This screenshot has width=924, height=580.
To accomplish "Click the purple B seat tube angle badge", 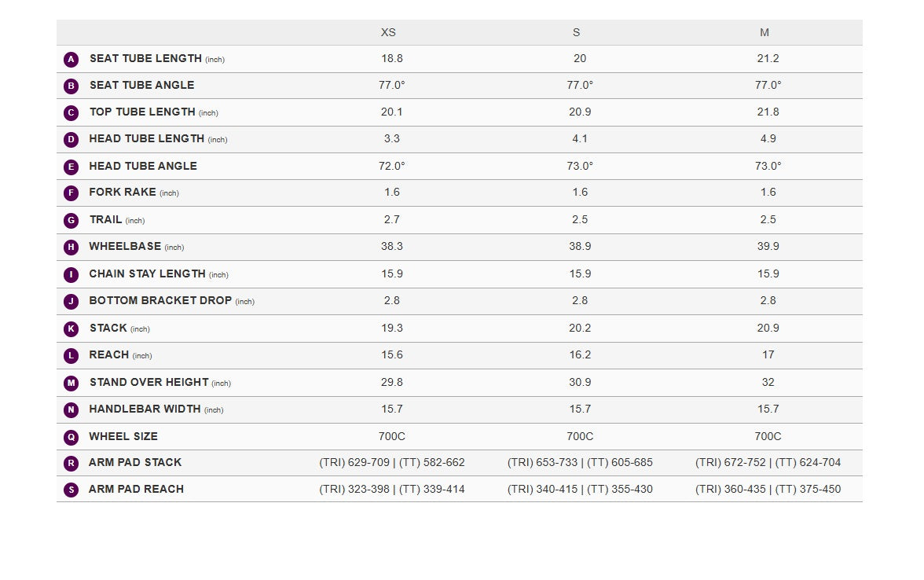I will 71,86.
